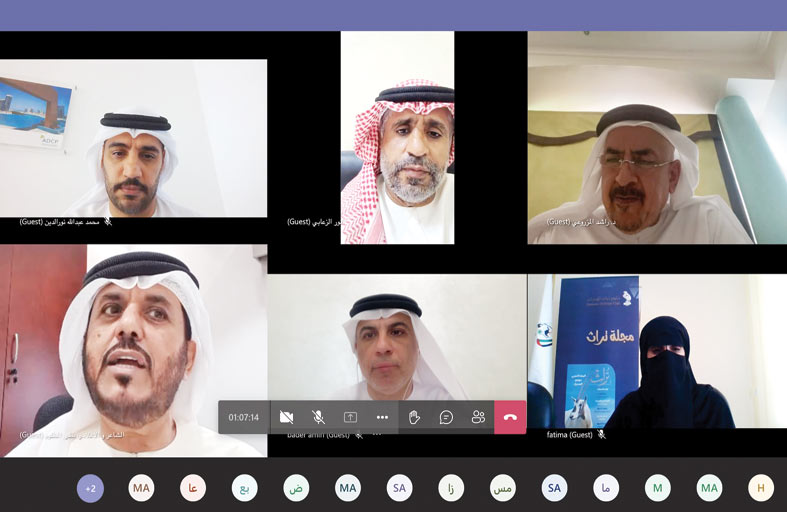Select the ض participant avatar
Screen dimensions: 787x512
(296, 488)
